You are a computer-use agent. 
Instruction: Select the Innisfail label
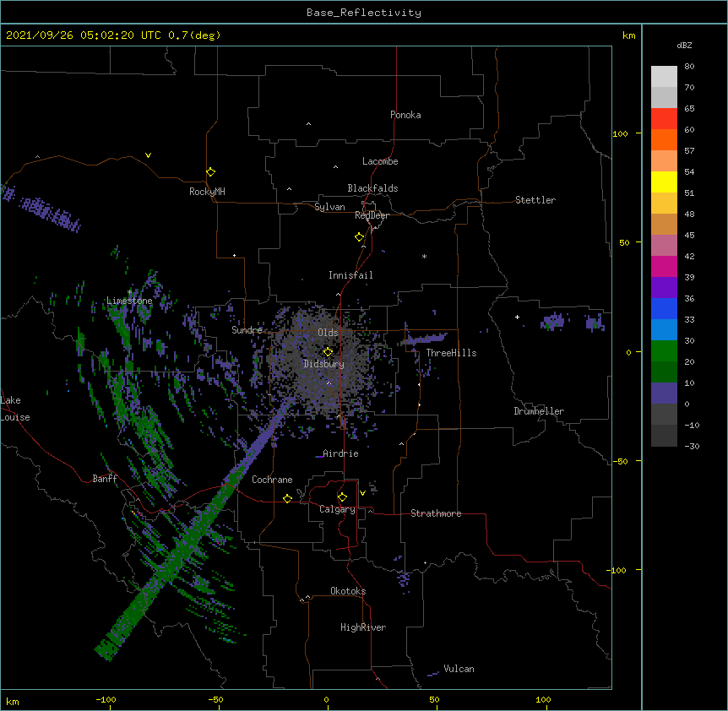350,275
